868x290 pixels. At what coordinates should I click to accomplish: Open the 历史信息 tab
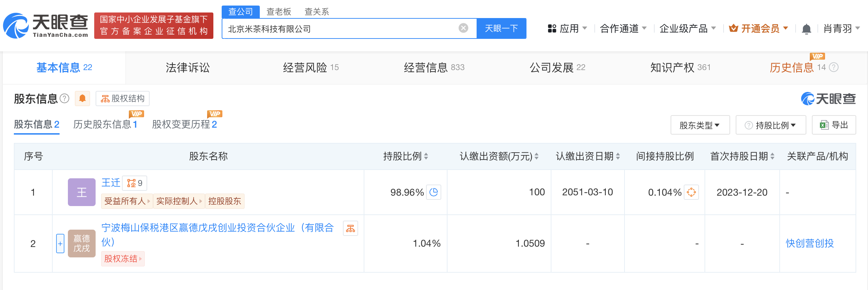(x=792, y=68)
